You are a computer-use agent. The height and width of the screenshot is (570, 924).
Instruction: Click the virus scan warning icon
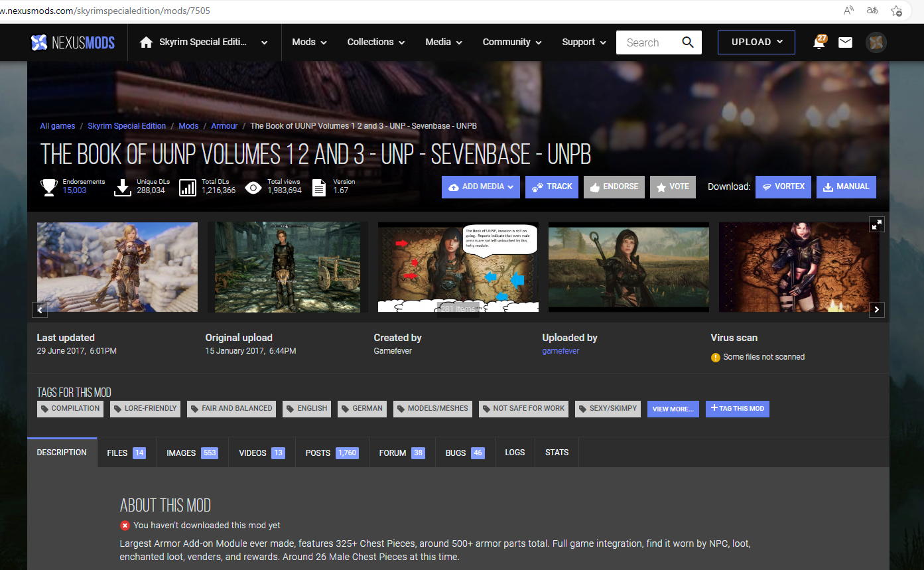pyautogui.click(x=716, y=358)
